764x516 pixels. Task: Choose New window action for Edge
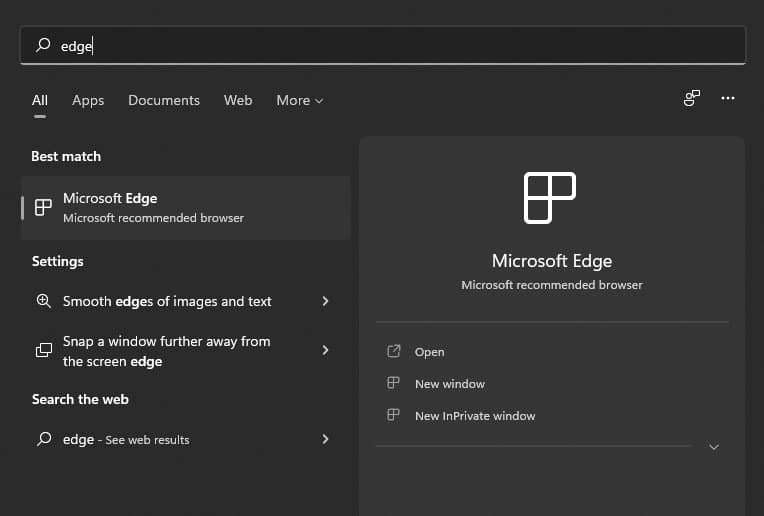coord(449,384)
